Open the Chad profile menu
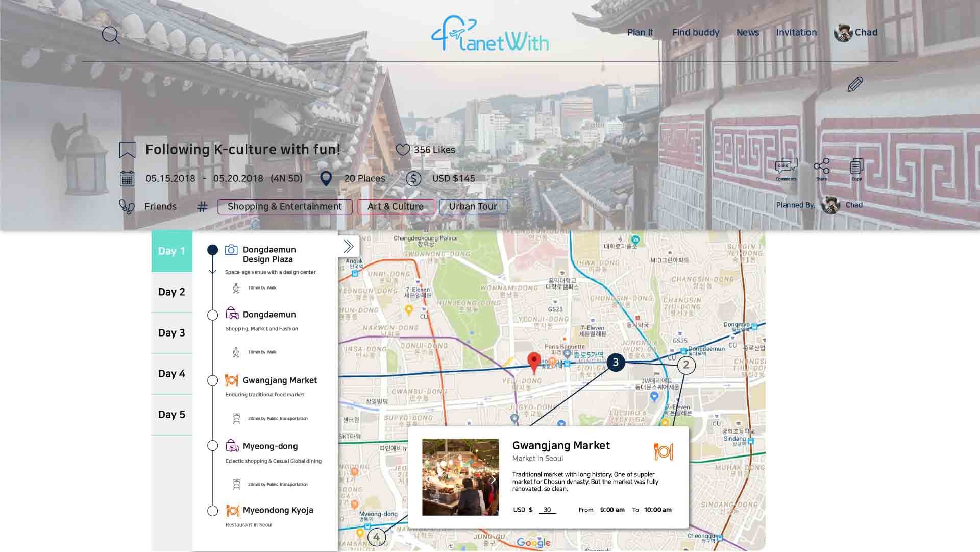 pyautogui.click(x=856, y=33)
